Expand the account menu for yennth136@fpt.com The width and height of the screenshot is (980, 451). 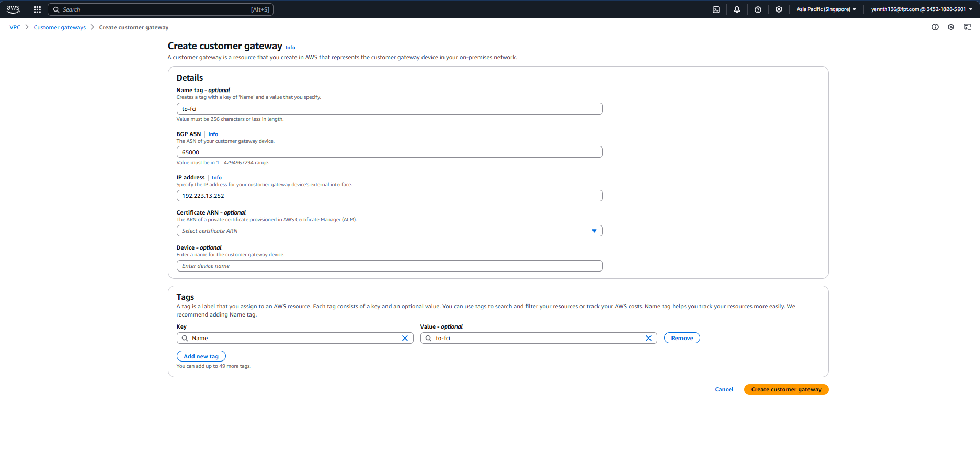[921, 9]
